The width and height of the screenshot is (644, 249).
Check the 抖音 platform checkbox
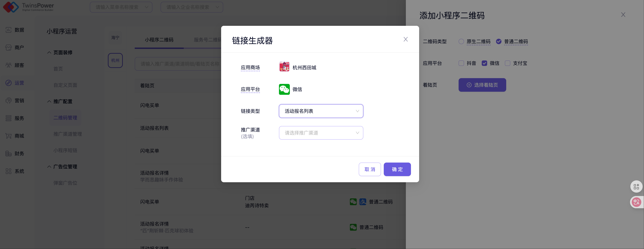coord(461,63)
